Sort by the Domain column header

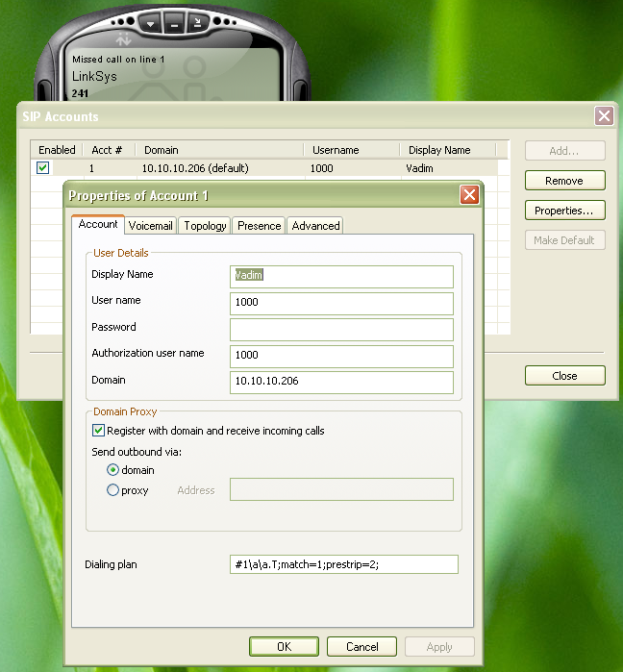[219, 150]
